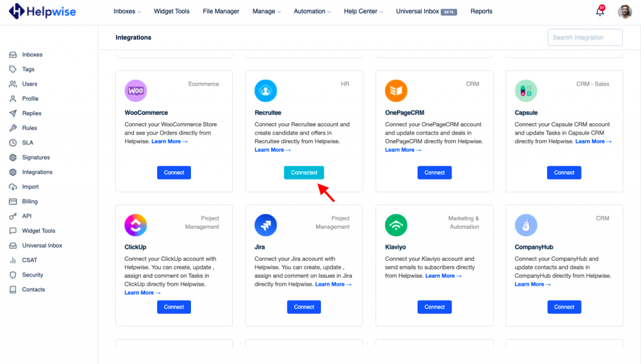Open the notifications bell icon

click(x=600, y=11)
